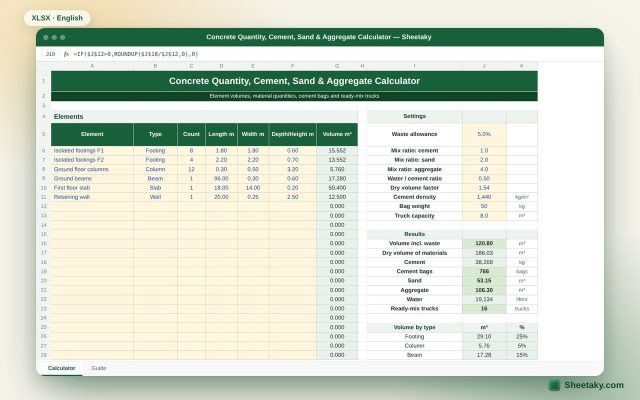The width and height of the screenshot is (640, 400).
Task: Click the Mix ratio: aggregate value 4.0
Action: click(484, 169)
